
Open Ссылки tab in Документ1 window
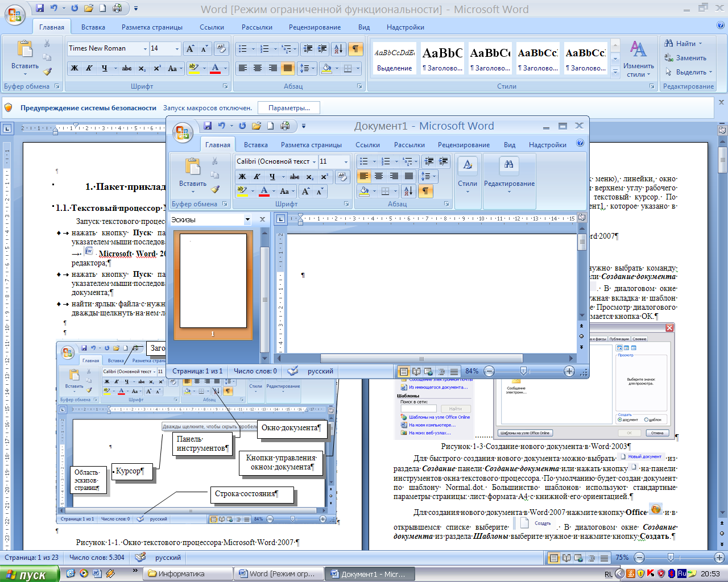tap(367, 145)
